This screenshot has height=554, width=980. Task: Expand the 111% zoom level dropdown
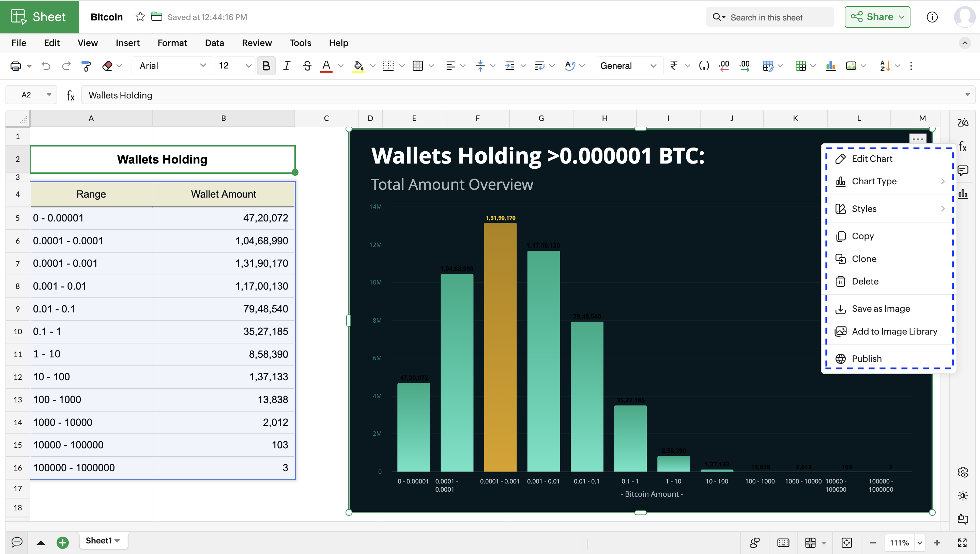919,542
